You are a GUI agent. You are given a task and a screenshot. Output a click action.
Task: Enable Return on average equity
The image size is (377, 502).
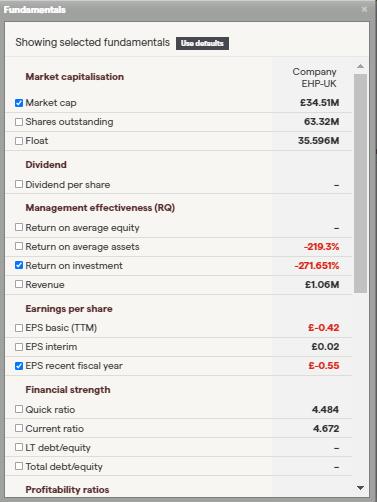[x=19, y=227]
